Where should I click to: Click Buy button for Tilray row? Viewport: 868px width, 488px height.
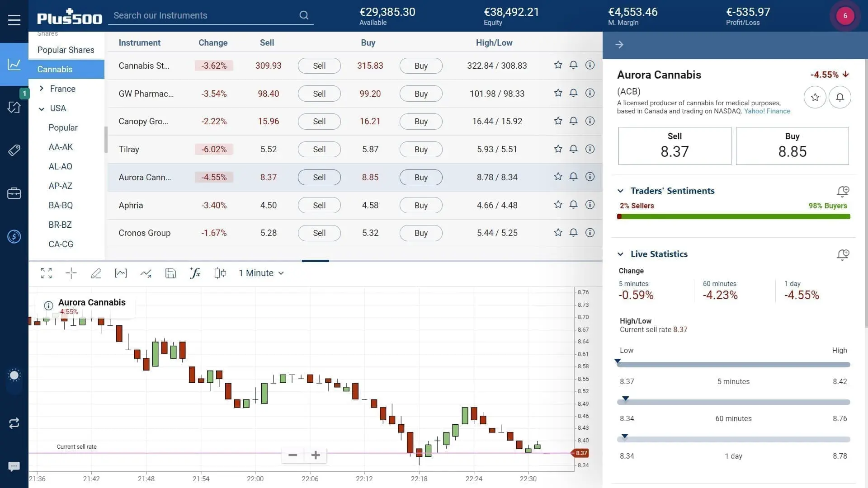[421, 149]
